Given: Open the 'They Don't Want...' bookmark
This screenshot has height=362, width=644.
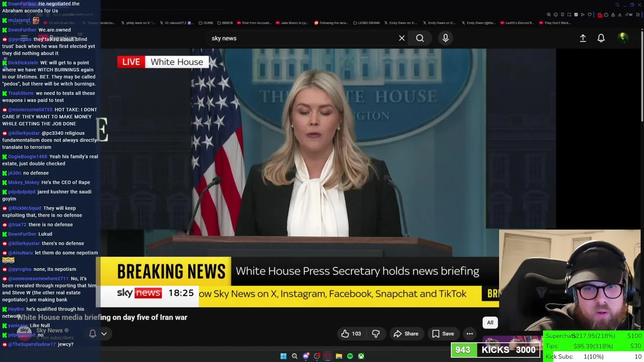Looking at the screenshot, I should (x=554, y=23).
